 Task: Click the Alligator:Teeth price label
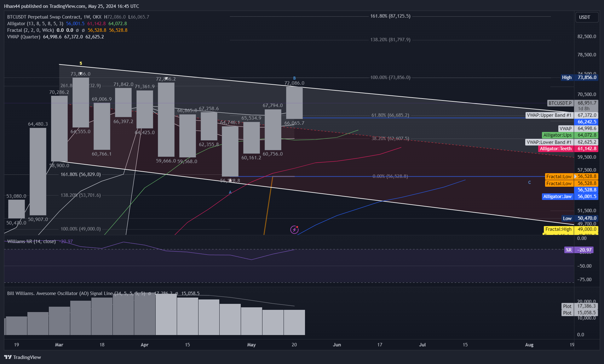[568, 149]
